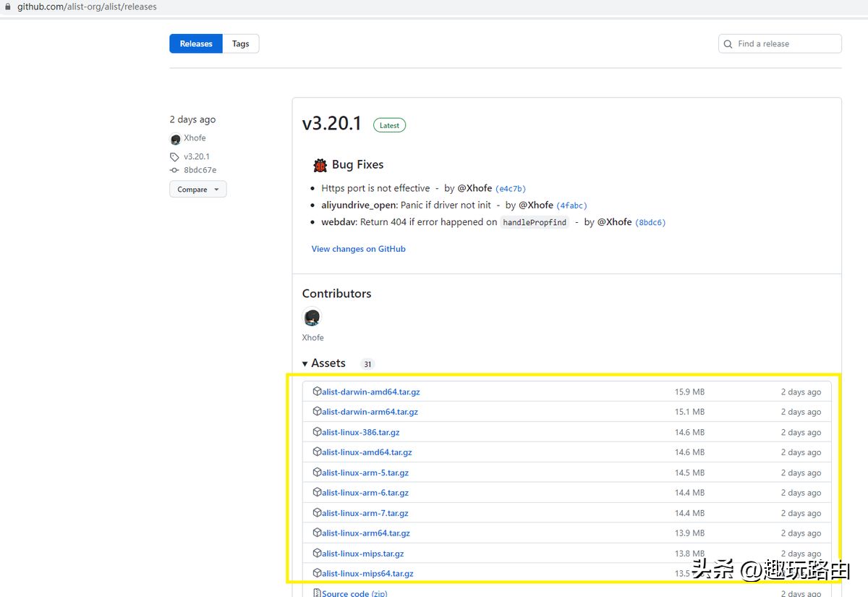Image resolution: width=868 pixels, height=597 pixels.
Task: Click the handlePropfind code label
Action: point(535,223)
